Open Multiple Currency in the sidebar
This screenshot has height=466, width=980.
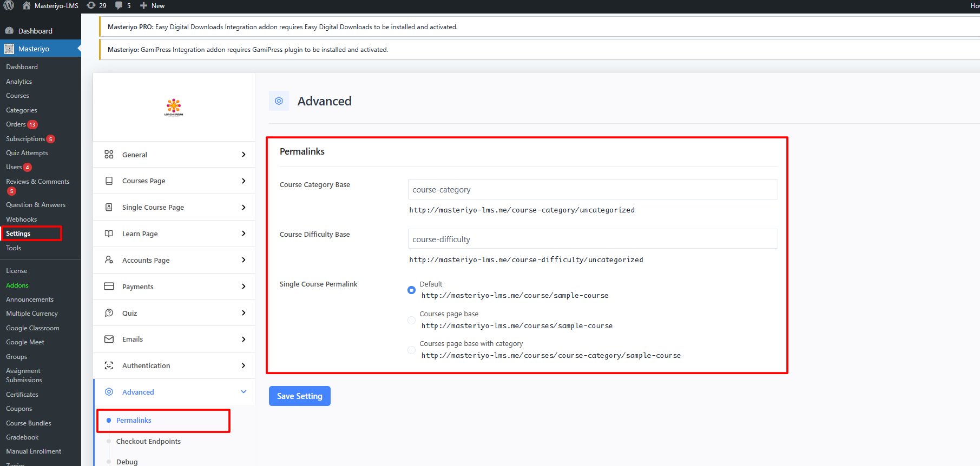point(32,314)
